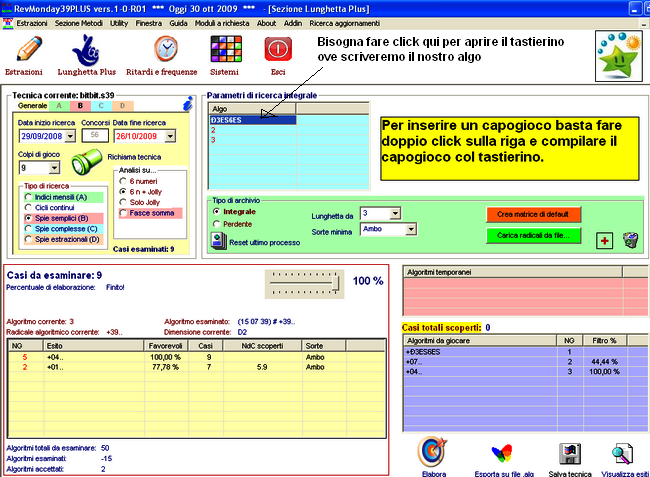
Task: Open Moduli a richiesta menu
Action: [x=222, y=23]
